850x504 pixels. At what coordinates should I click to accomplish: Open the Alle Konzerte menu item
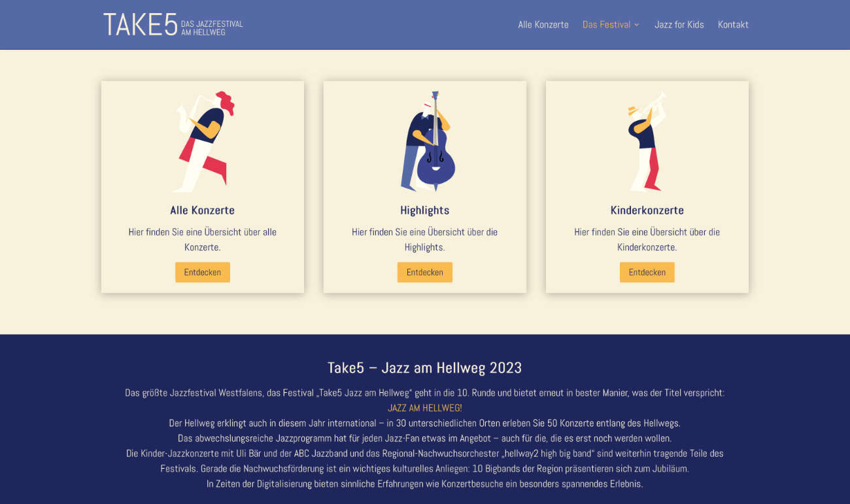pos(543,24)
